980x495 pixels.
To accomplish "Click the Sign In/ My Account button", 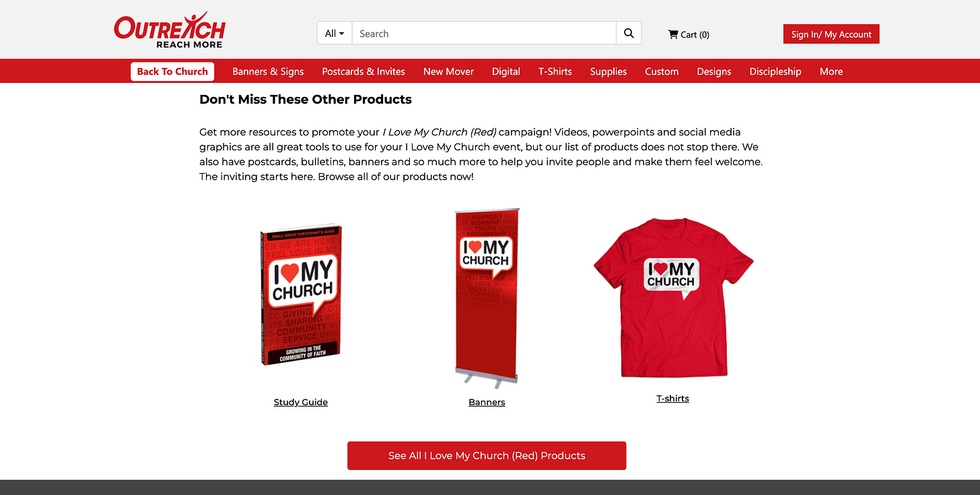I will tap(831, 34).
